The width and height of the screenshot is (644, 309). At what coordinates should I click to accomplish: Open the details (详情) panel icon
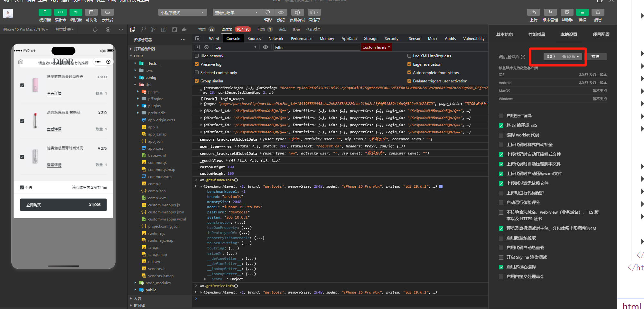pyautogui.click(x=583, y=12)
